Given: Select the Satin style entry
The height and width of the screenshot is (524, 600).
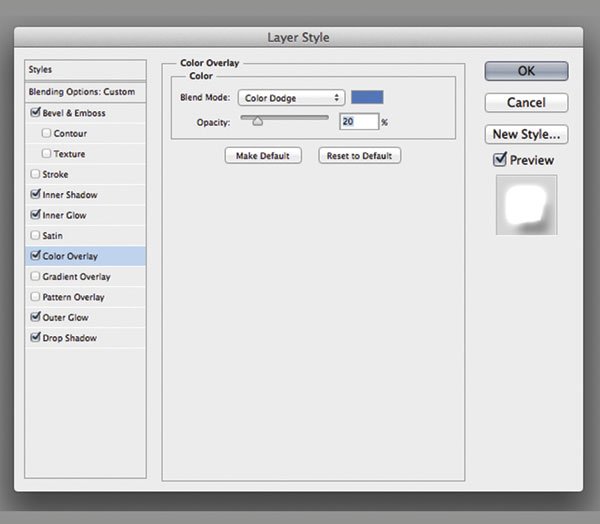Looking at the screenshot, I should coord(52,236).
